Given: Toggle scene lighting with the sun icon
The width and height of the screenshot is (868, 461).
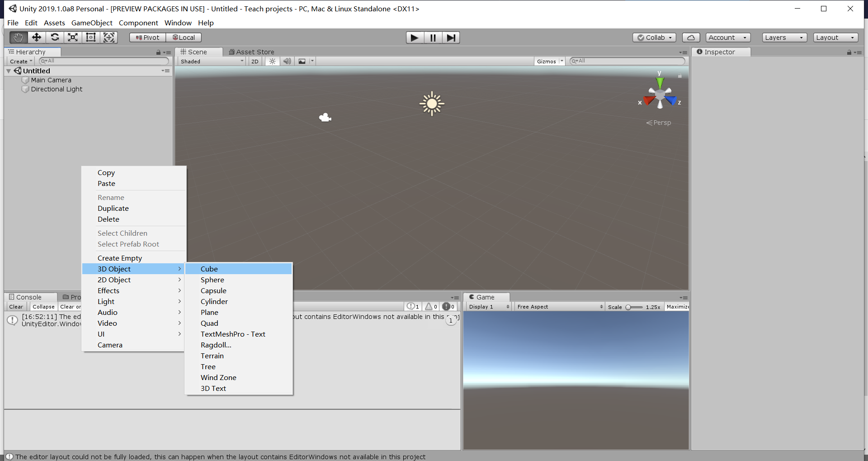Looking at the screenshot, I should 272,61.
